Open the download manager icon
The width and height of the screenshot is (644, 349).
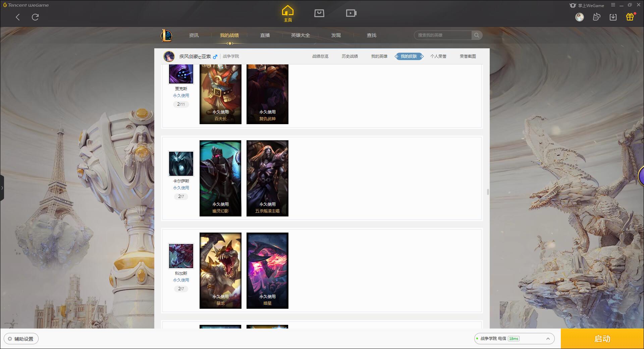tap(613, 17)
